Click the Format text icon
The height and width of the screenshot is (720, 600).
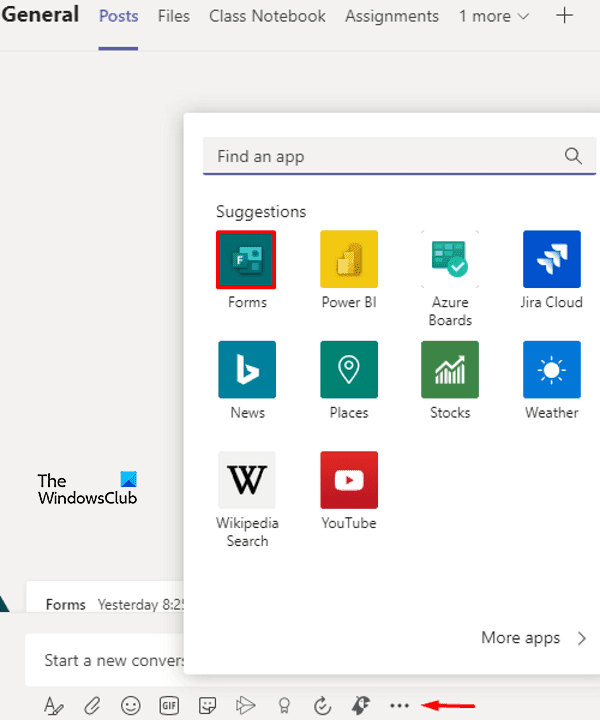[x=54, y=705]
